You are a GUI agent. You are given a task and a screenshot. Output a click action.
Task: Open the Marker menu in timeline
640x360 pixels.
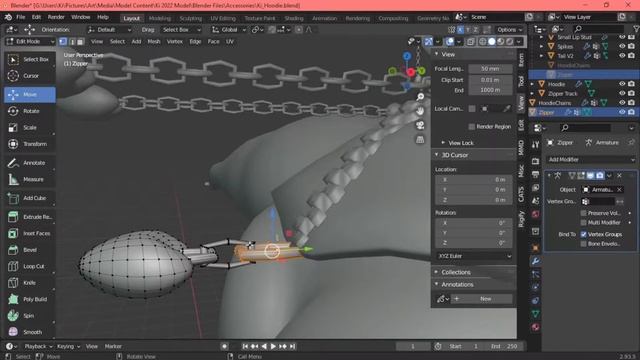pos(113,347)
